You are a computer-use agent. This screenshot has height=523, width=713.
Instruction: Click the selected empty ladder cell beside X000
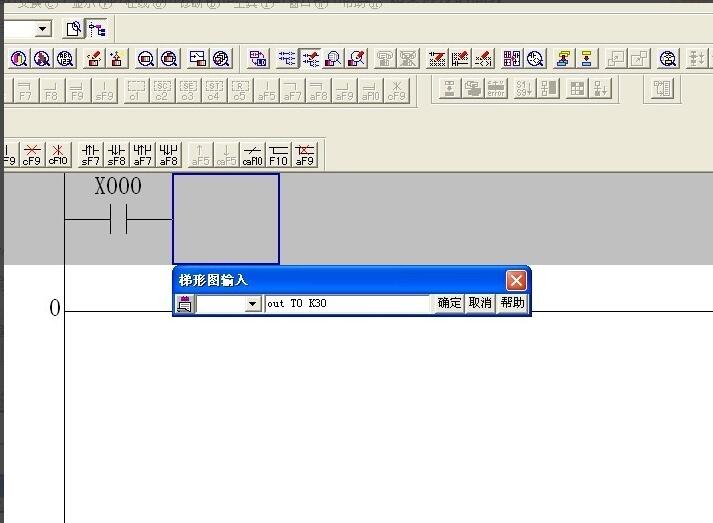pos(226,219)
